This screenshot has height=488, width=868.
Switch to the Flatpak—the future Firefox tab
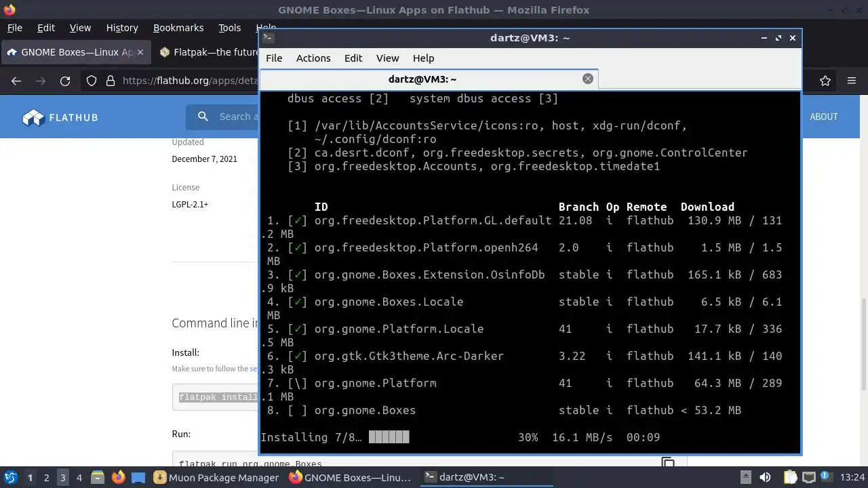coord(207,52)
